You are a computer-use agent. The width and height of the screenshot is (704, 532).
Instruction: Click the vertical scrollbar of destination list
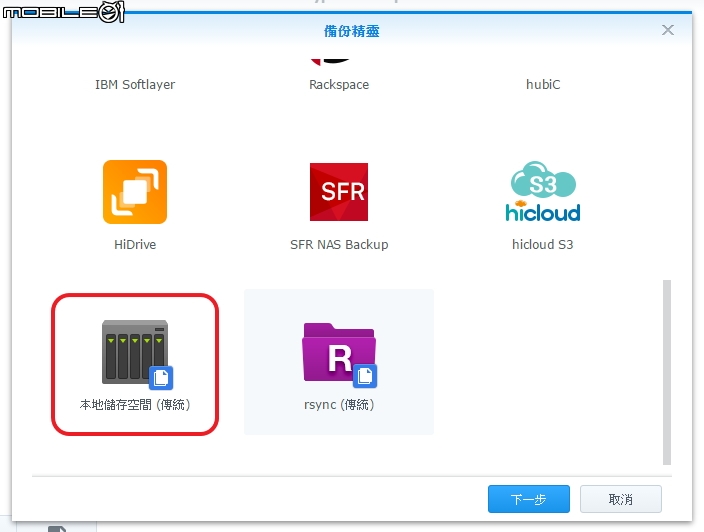(667, 373)
